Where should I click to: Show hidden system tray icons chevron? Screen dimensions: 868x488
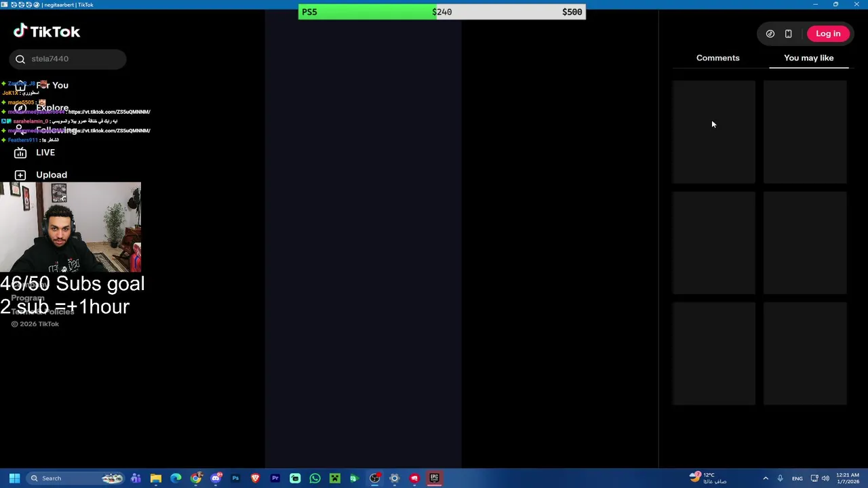766,479
